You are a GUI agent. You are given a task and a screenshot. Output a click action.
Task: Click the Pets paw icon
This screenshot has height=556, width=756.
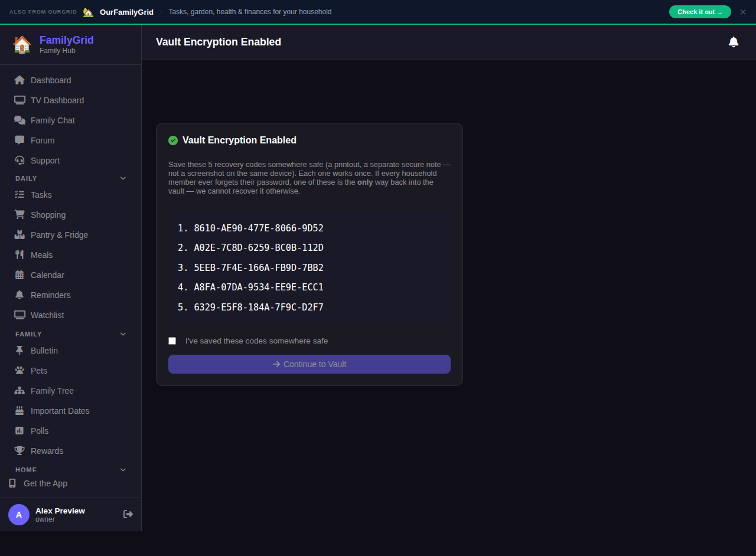pyautogui.click(x=19, y=371)
